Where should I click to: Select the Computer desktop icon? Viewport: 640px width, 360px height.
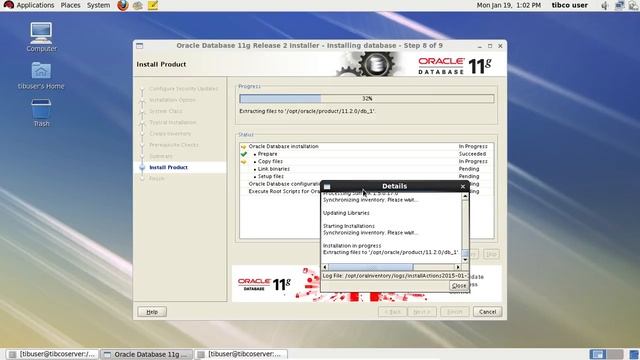click(41, 37)
